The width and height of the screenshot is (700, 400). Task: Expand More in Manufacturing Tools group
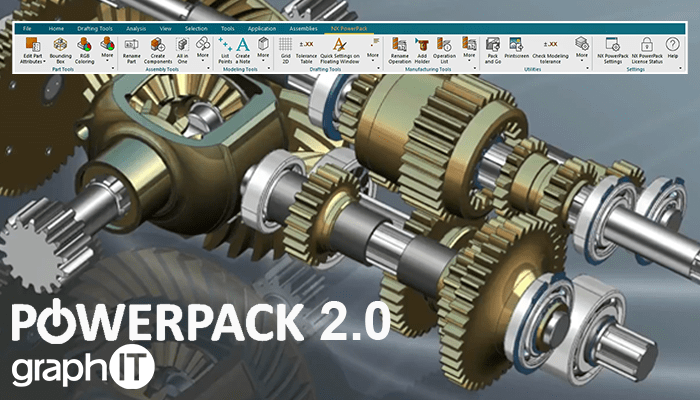pyautogui.click(x=469, y=48)
